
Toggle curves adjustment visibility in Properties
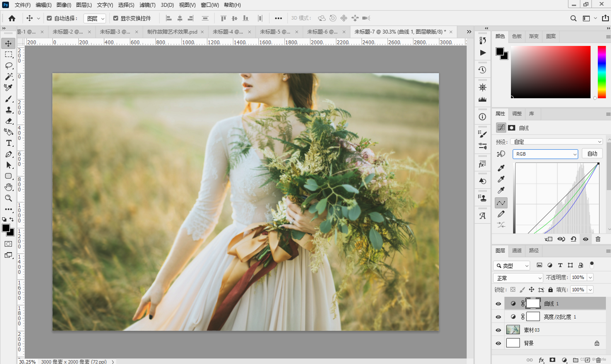585,239
